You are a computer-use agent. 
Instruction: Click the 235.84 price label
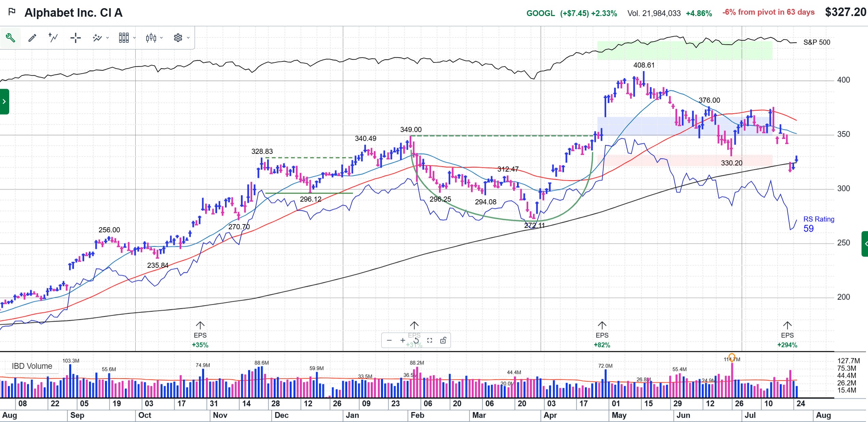(158, 265)
